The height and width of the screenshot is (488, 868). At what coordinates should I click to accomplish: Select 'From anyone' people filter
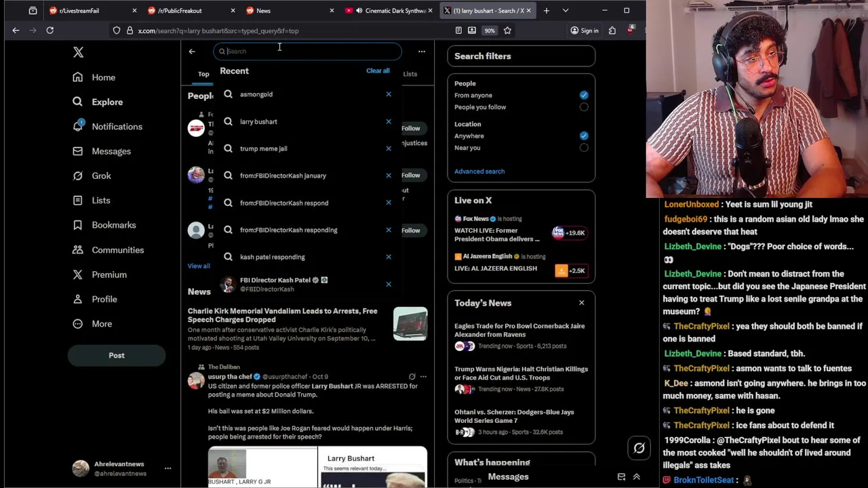pos(584,95)
